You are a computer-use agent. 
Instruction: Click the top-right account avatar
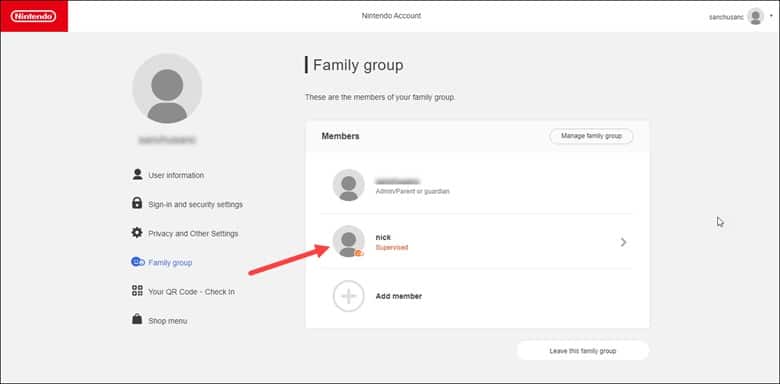coord(756,16)
